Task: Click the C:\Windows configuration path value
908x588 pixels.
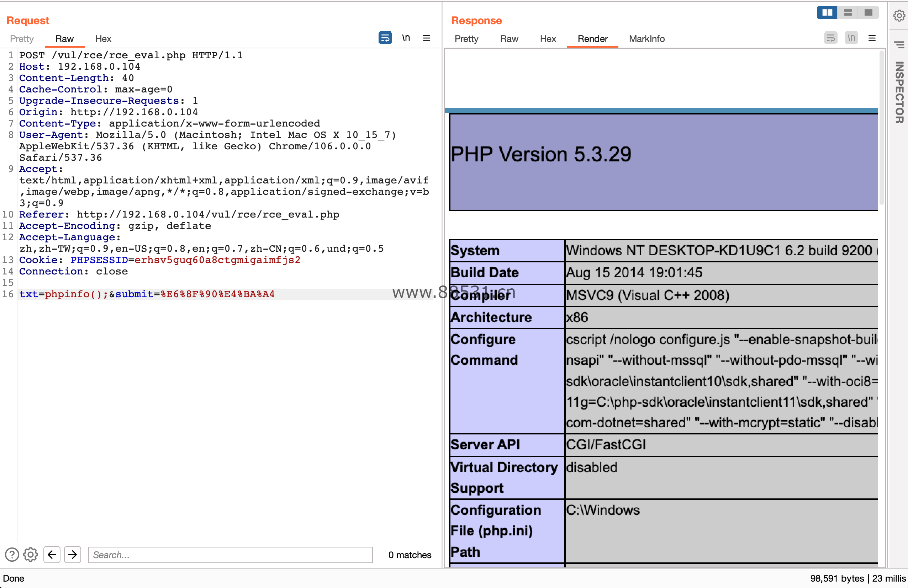Action: [x=602, y=510]
